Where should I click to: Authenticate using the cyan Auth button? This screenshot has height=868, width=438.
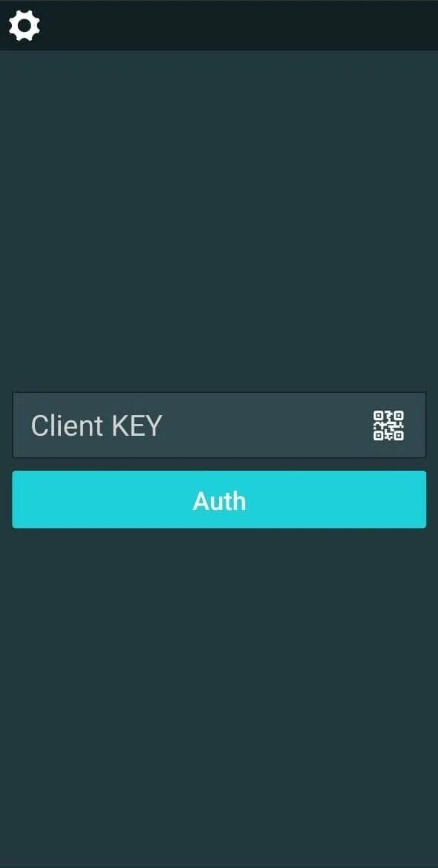(219, 499)
